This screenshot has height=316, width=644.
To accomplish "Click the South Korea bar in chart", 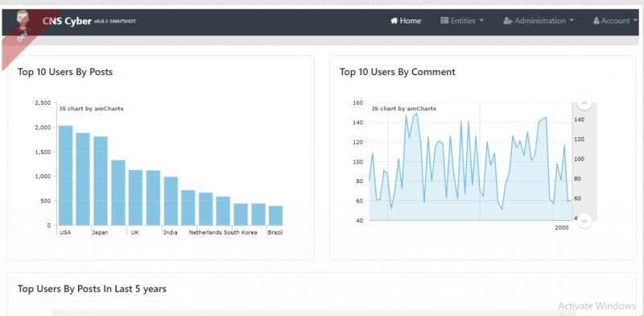I will click(241, 214).
